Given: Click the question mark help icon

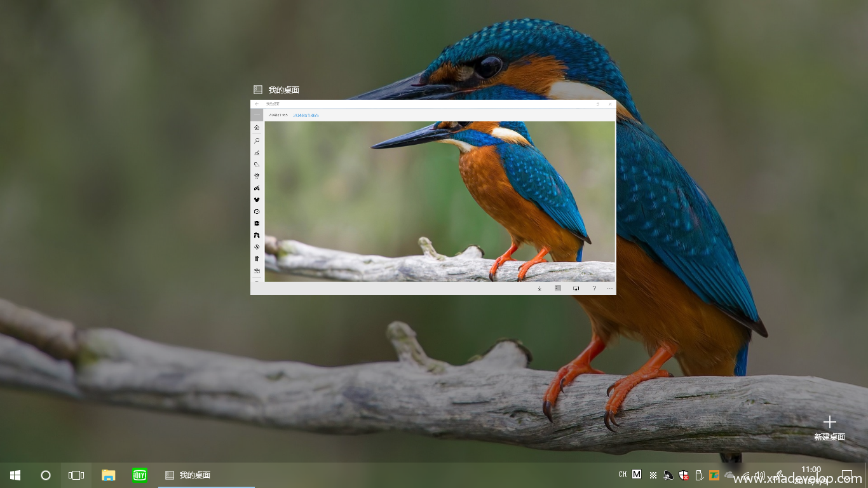Looking at the screenshot, I should point(594,288).
